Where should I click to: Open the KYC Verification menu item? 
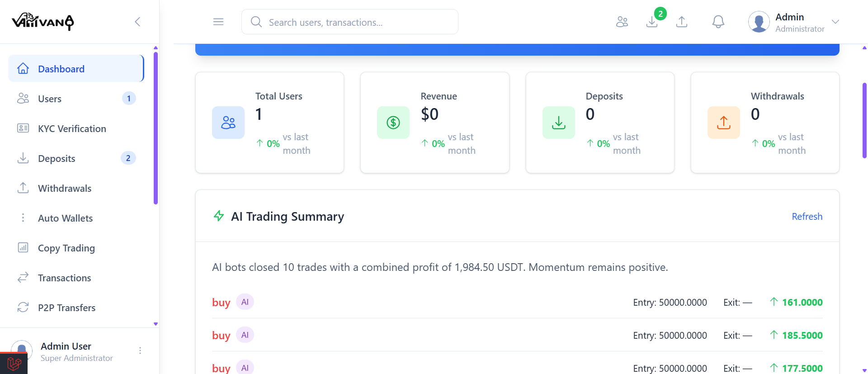(x=72, y=129)
